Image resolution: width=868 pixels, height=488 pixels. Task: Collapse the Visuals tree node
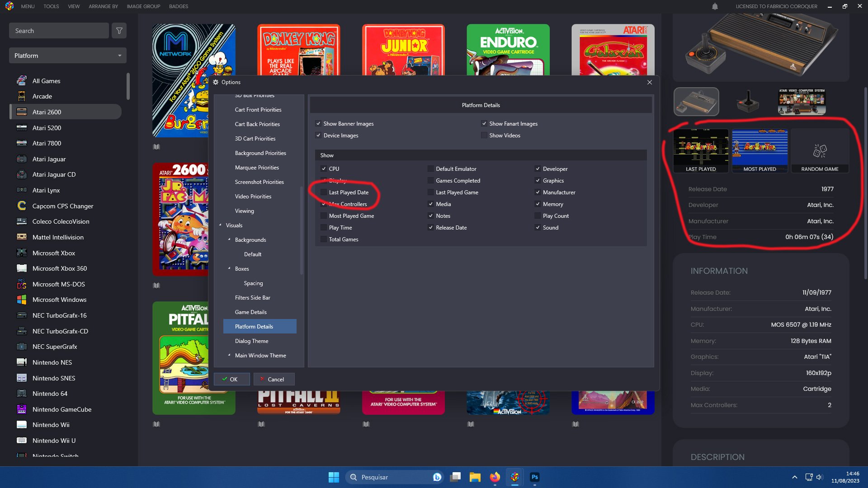[x=220, y=225]
